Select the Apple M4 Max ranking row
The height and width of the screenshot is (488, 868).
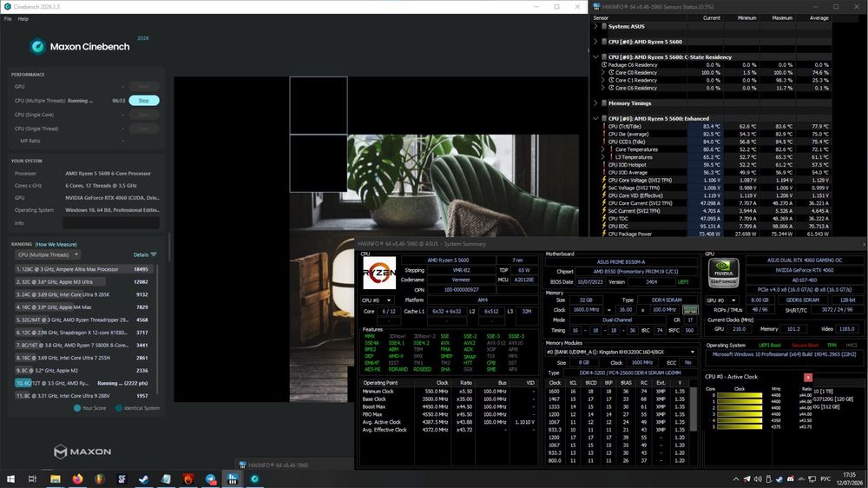(82, 307)
